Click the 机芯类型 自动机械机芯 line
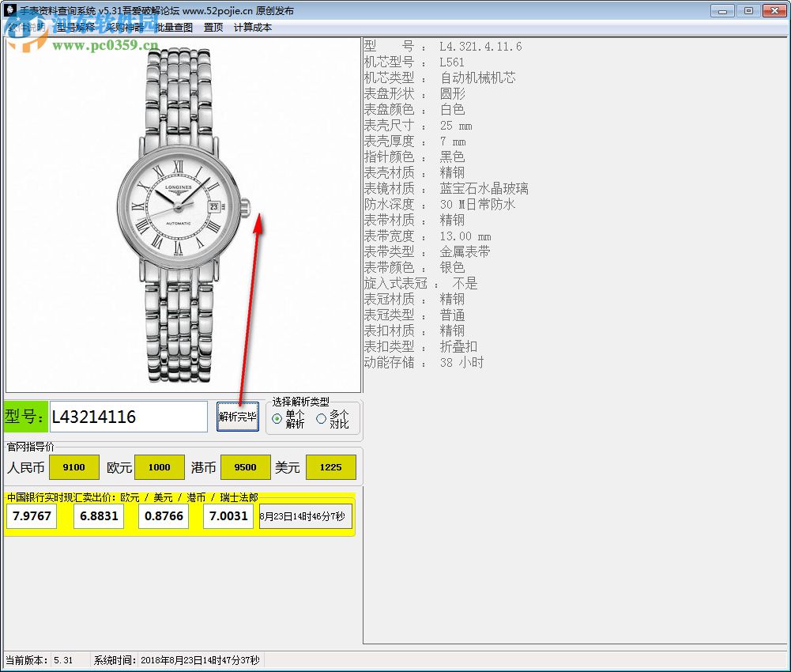Viewport: 791px width, 672px height. (440, 77)
